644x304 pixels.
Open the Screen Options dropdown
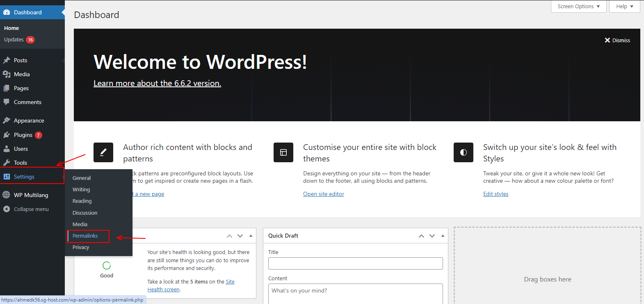579,7
